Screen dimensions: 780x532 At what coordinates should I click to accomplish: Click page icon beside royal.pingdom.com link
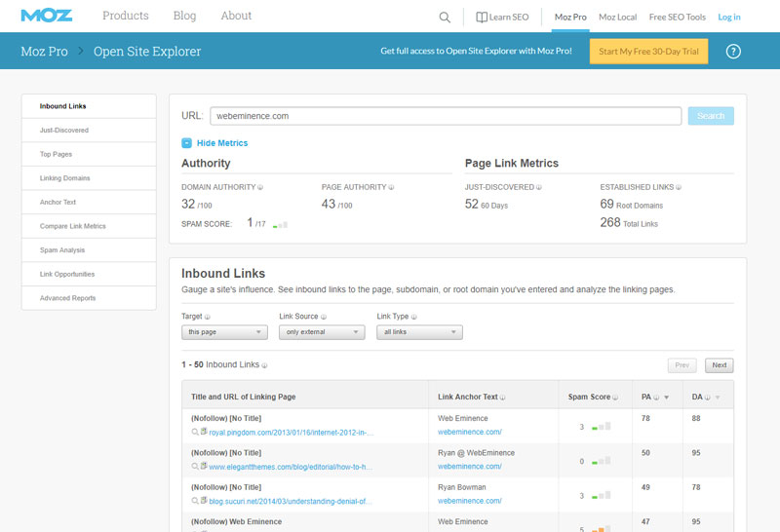coord(204,432)
